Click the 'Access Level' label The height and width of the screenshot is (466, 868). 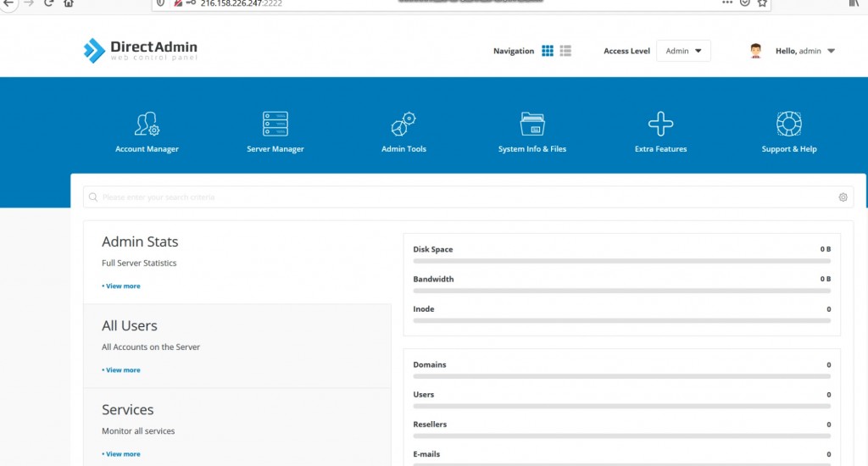click(626, 51)
